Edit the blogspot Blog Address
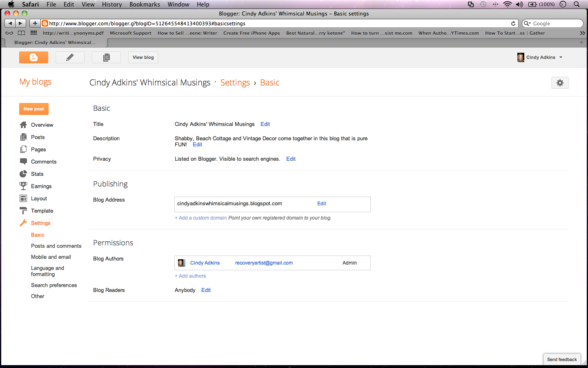Image resolution: width=588 pixels, height=368 pixels. click(x=322, y=203)
